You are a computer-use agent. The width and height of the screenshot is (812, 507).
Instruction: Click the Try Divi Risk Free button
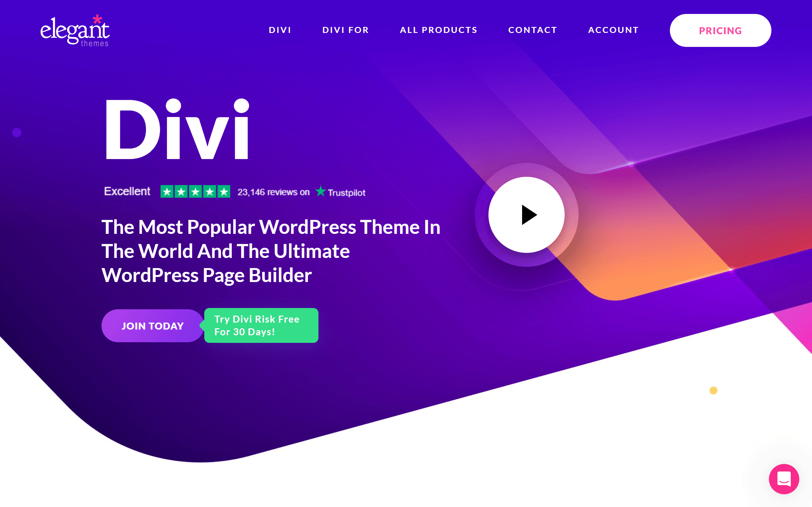click(x=261, y=325)
